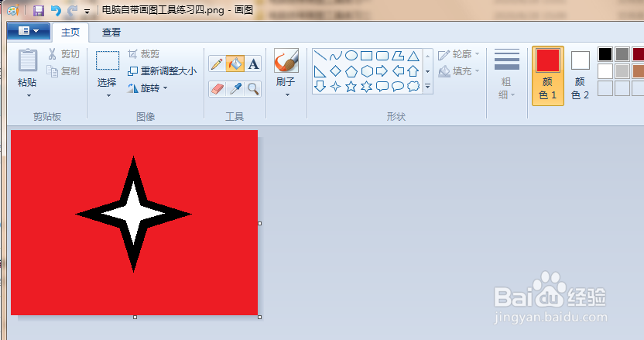644x340 pixels.
Task: Select the Right triangle shape
Action: (320, 71)
